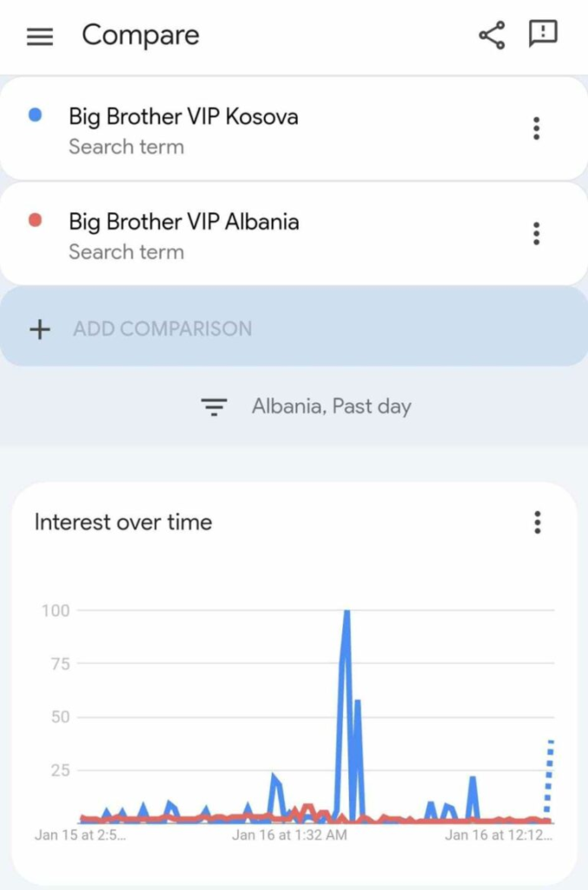
Task: Change the Albania, Past day filter
Action: click(332, 407)
